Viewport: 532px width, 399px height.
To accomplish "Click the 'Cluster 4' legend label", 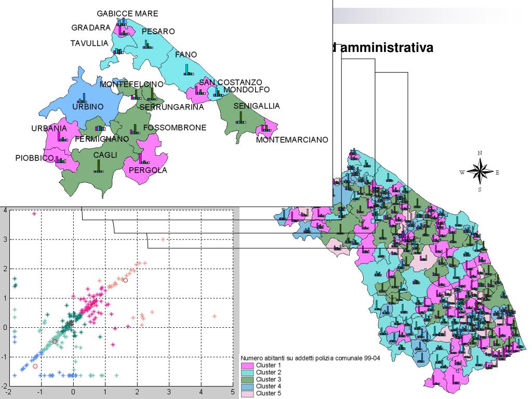I will click(269, 386).
